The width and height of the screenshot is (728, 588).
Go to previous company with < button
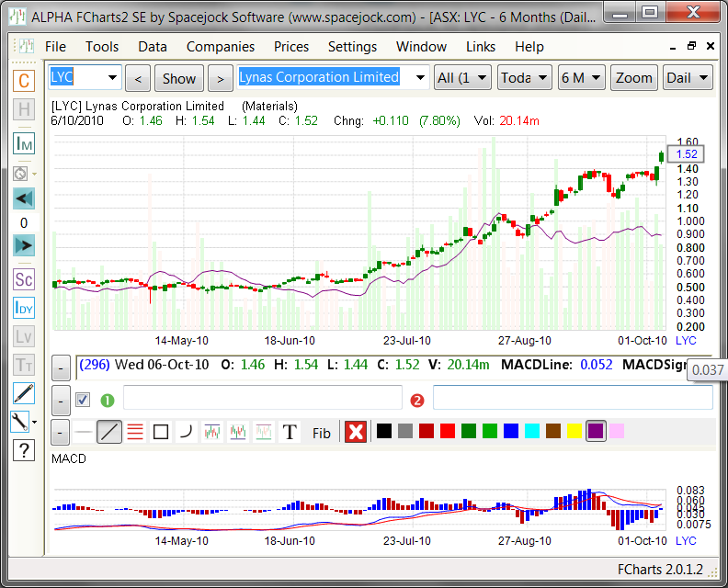point(138,78)
